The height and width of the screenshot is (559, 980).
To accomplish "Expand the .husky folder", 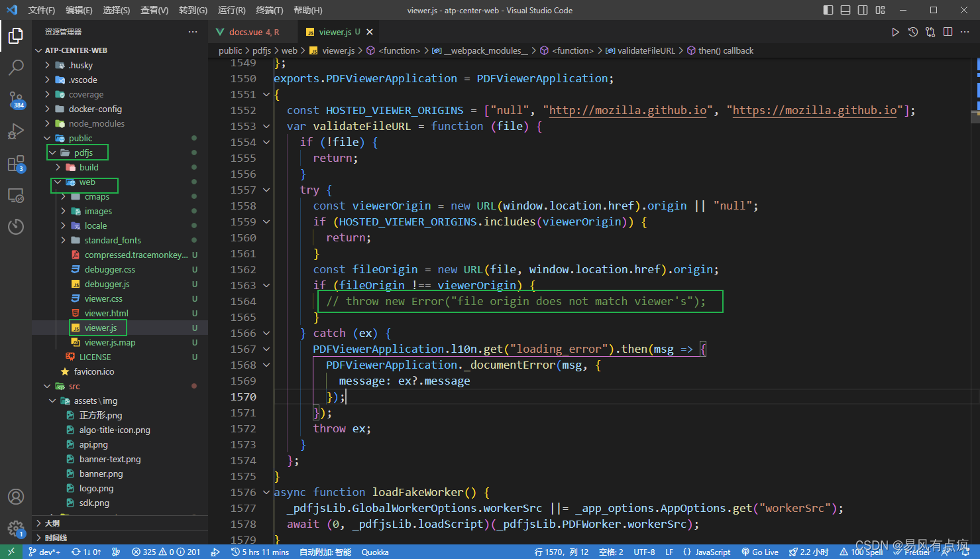I will 119,65.
